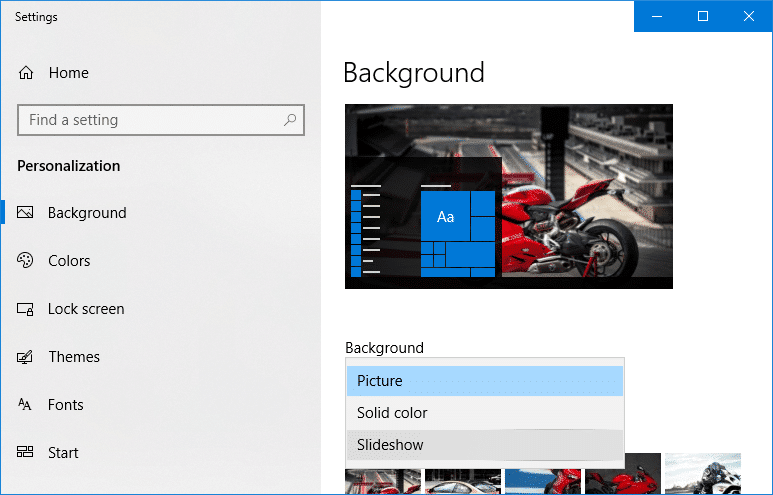Click the desktop background preview image
773x495 pixels.
[x=509, y=196]
